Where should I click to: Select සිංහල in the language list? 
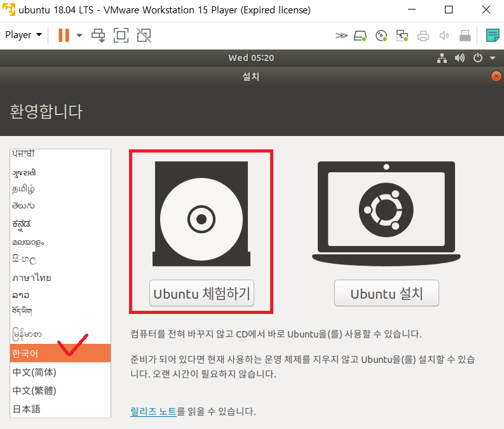point(60,259)
